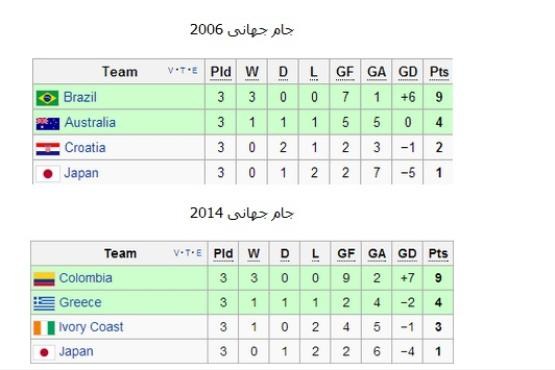Click the Colombia flag icon
555x370 pixels.
(44, 279)
